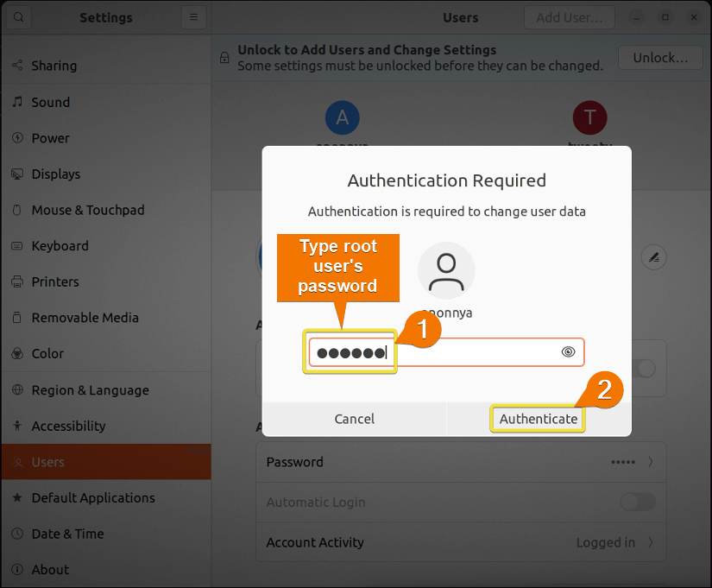Select the blue A user avatar
Screen dimensions: 712x588
(343, 117)
